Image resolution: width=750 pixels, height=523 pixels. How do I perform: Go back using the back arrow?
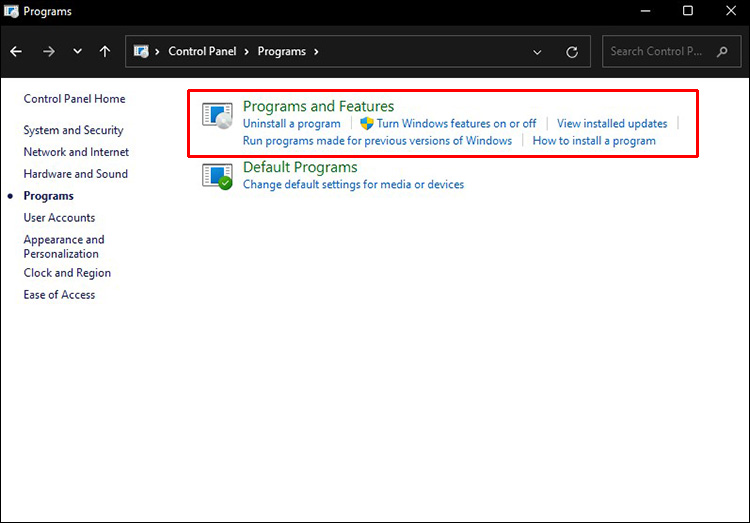click(x=16, y=51)
